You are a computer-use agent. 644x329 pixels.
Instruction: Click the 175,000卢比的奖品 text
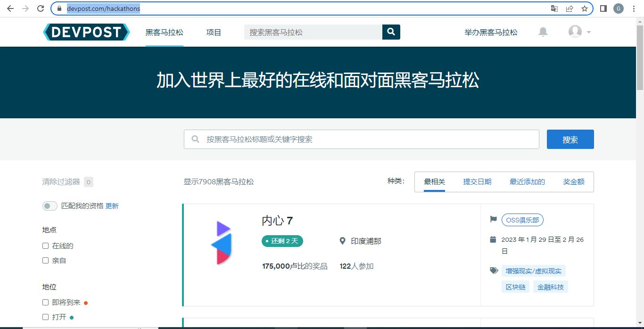295,266
